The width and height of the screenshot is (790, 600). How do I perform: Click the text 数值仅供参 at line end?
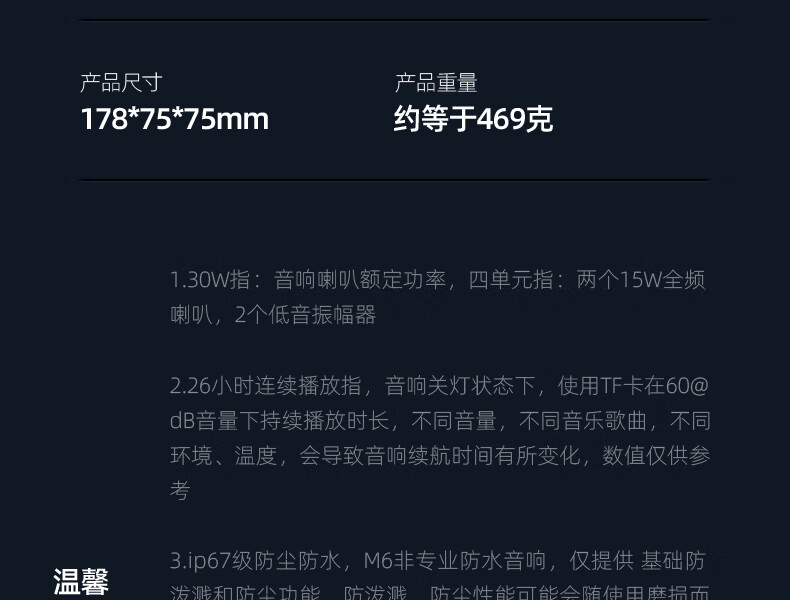pyautogui.click(x=656, y=455)
